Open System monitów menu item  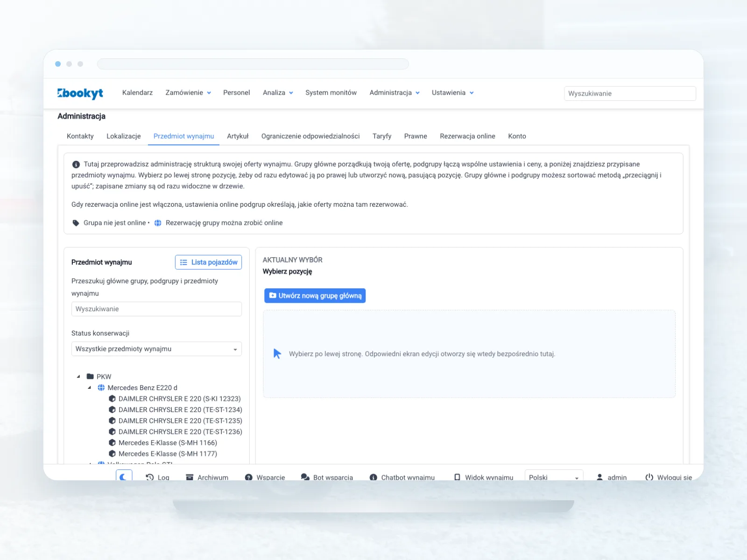pos(331,93)
